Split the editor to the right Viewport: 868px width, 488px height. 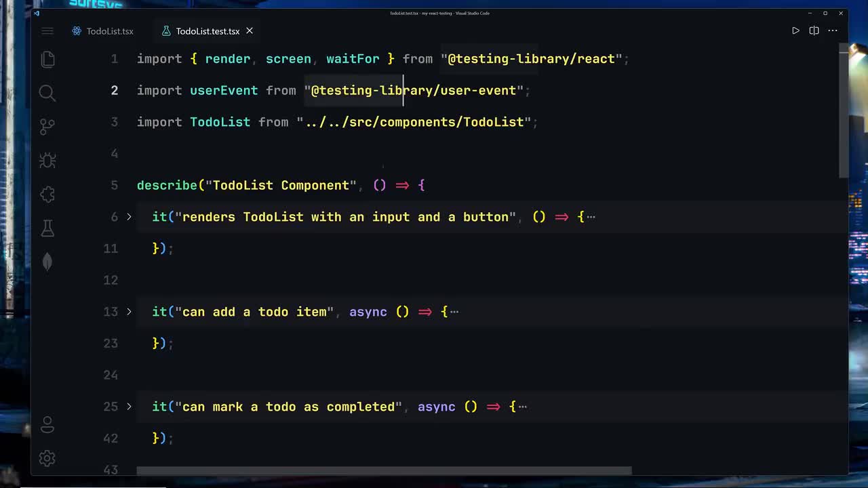coord(814,30)
